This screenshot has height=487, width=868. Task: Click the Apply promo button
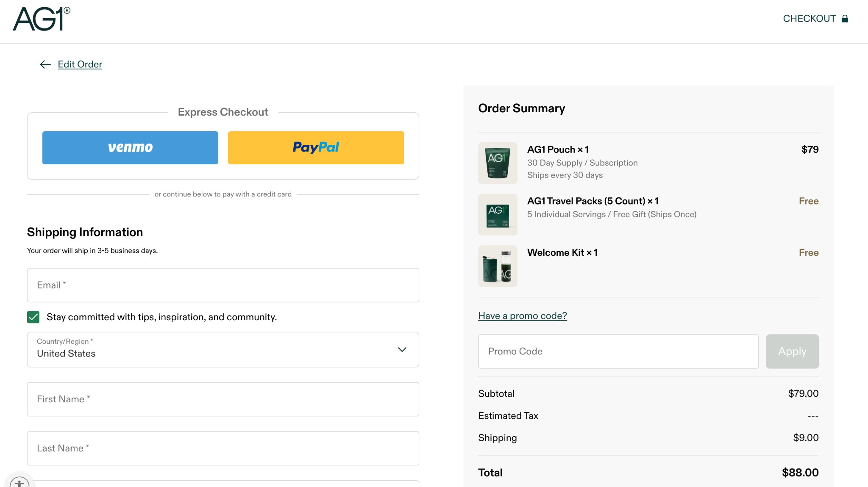coord(792,351)
